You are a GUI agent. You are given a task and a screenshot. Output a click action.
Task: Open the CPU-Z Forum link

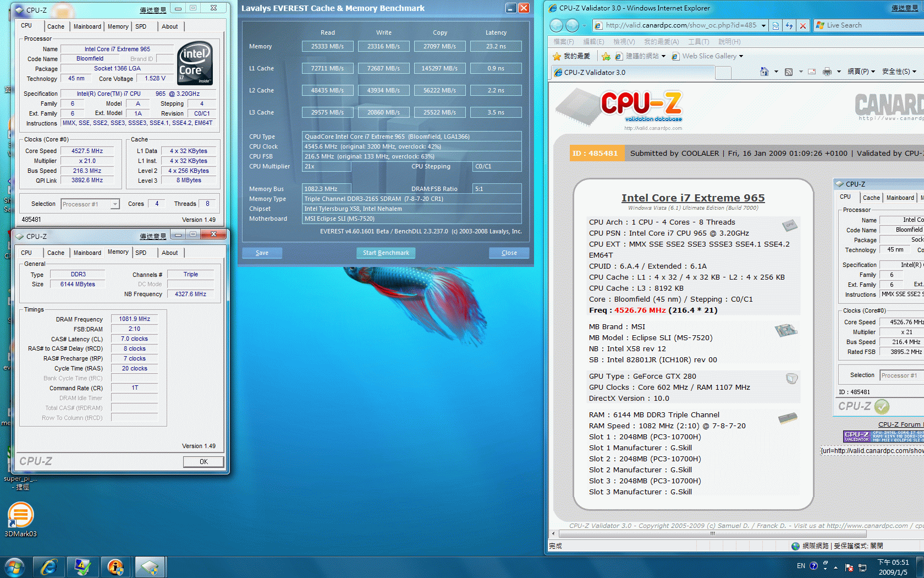tap(899, 424)
